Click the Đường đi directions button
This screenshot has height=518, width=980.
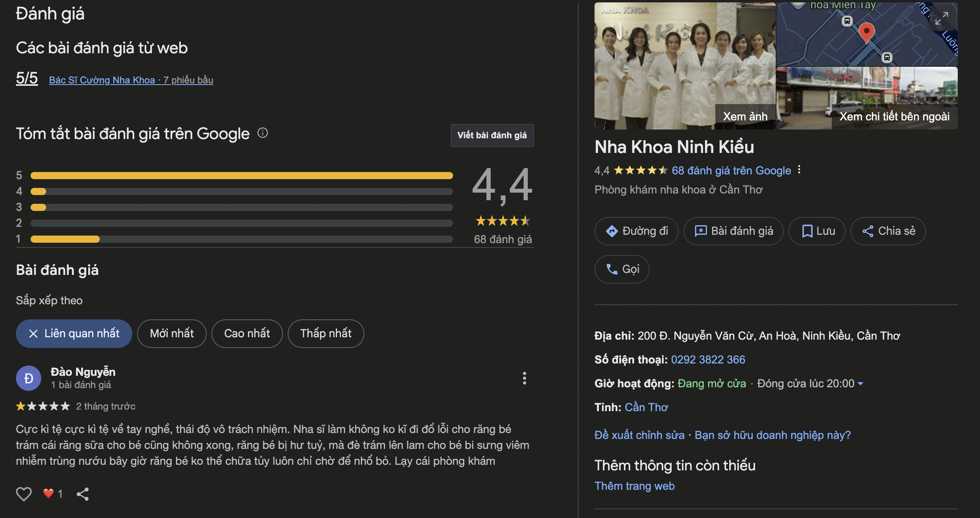tap(637, 231)
